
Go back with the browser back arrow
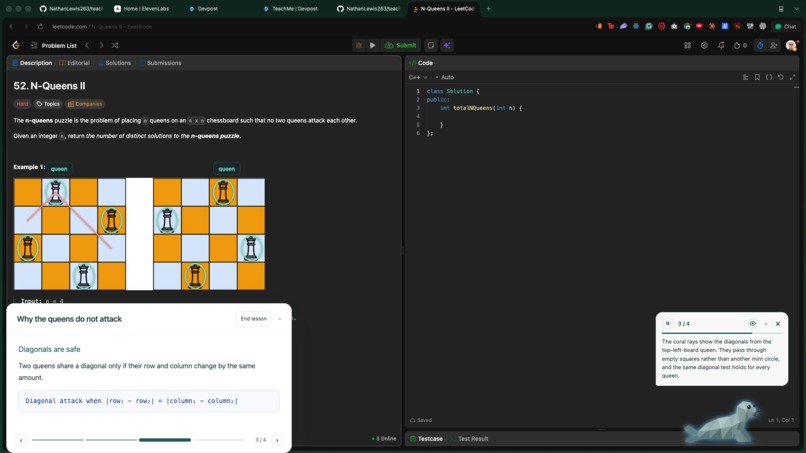point(11,27)
